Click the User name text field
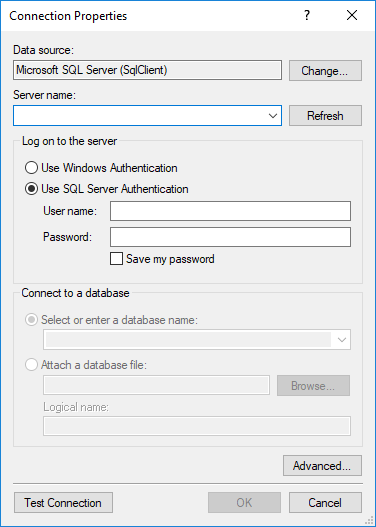Screen dimensions: 376x527 (230, 211)
